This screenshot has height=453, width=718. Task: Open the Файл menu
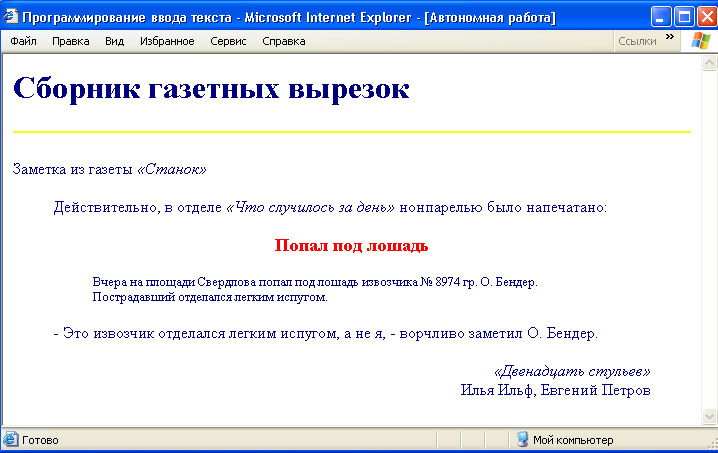click(23, 41)
